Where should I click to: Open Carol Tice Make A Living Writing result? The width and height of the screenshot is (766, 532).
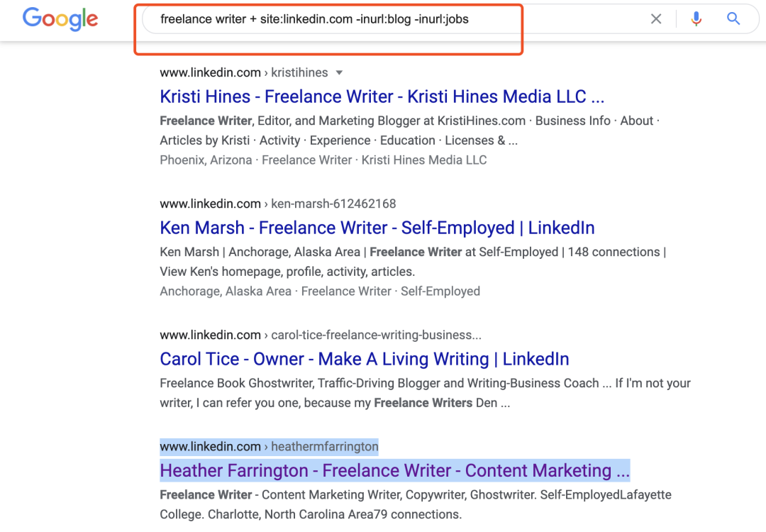[x=364, y=359]
